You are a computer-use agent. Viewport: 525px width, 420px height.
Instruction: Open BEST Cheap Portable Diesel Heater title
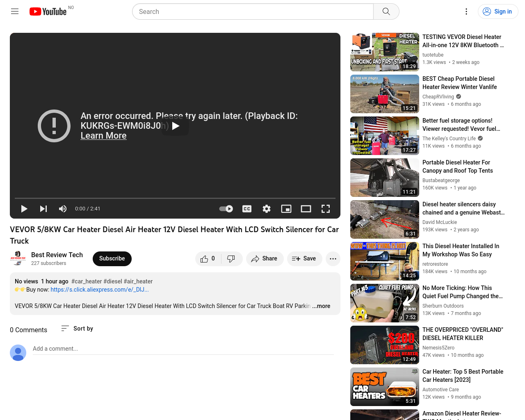pyautogui.click(x=460, y=83)
